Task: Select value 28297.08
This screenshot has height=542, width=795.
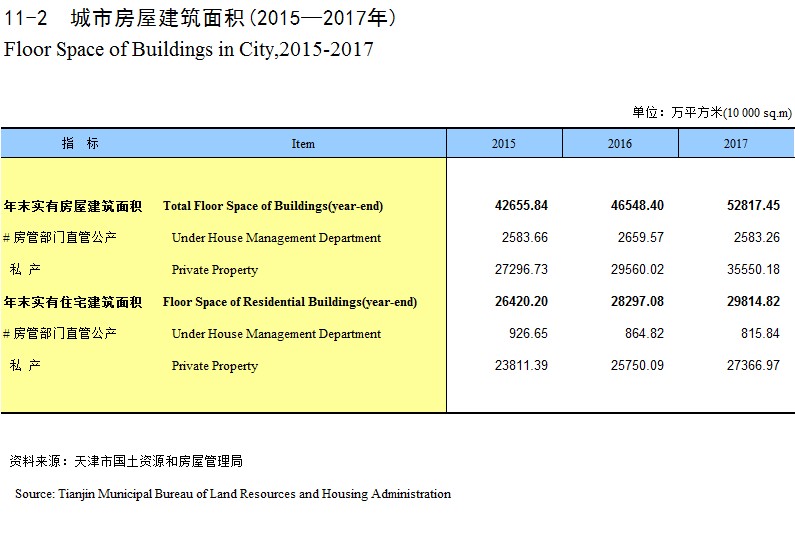Action: 637,301
